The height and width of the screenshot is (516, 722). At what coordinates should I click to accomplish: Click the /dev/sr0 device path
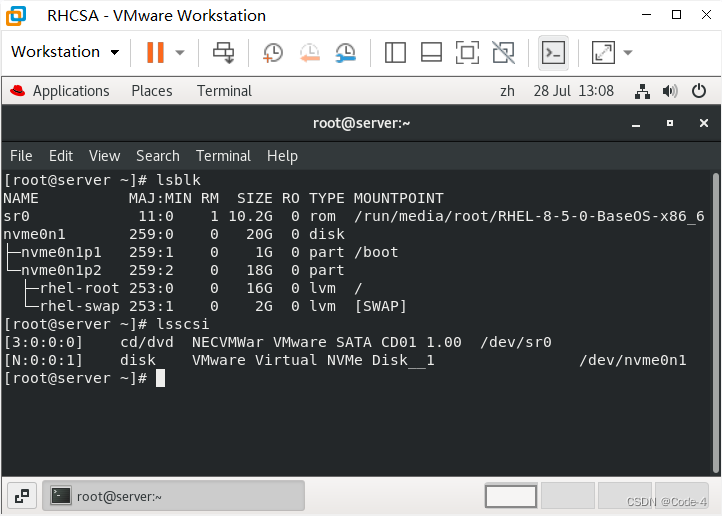516,342
